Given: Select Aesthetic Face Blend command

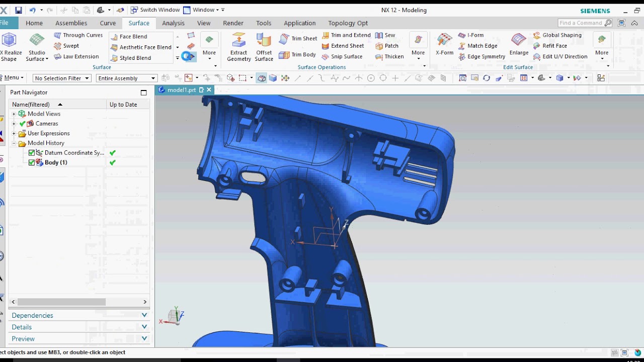Looking at the screenshot, I should pyautogui.click(x=141, y=47).
